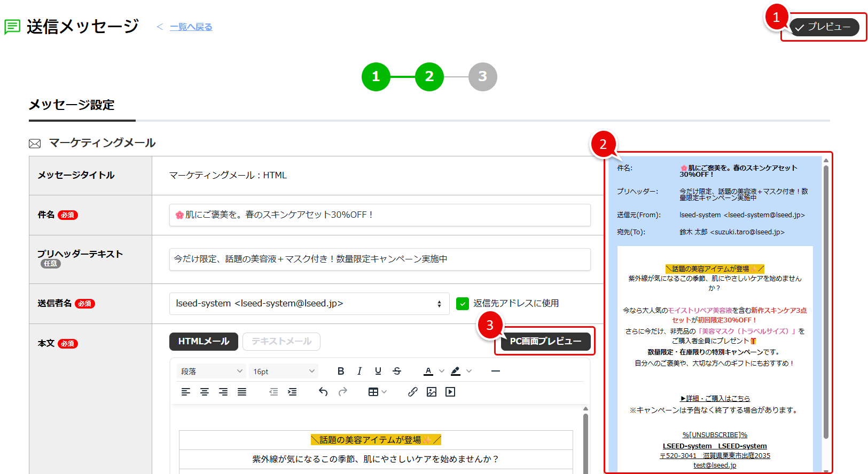Click recipient 鈴木 太郎 in preview
Screen dimensions: 868x474
[x=732, y=232]
